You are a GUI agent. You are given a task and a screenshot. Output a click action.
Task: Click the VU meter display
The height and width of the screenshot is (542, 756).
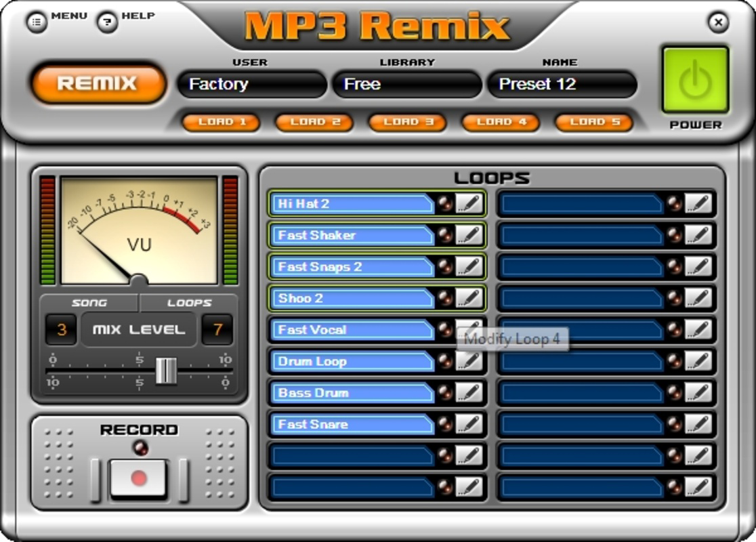[x=139, y=230]
